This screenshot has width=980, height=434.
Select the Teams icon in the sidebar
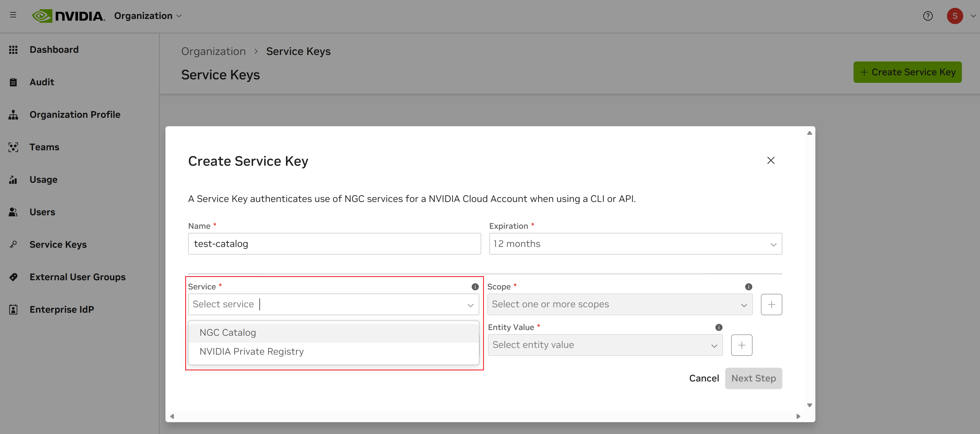point(13,147)
